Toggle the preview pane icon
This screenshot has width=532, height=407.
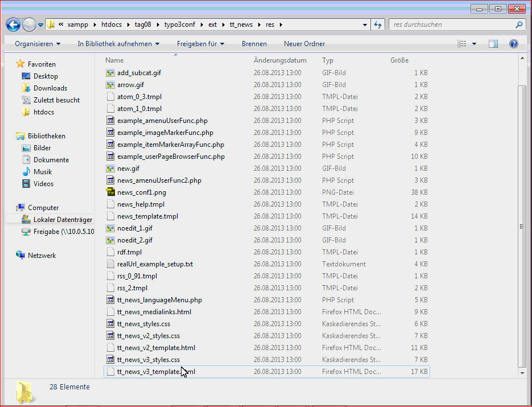493,44
